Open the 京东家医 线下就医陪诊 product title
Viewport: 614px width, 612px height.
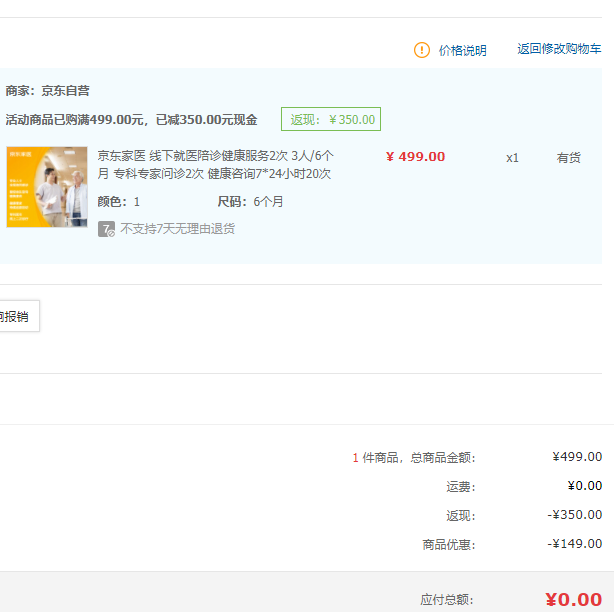215,164
